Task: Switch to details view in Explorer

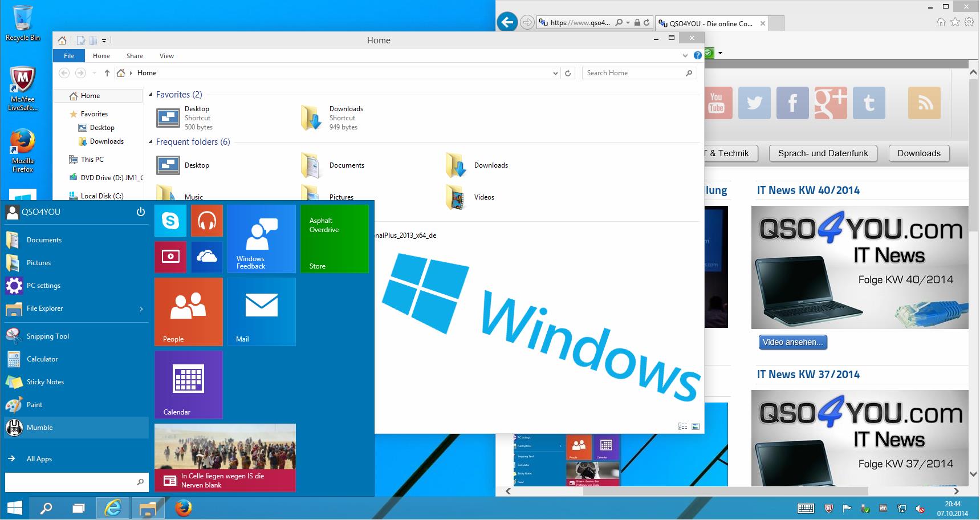Action: tap(682, 426)
